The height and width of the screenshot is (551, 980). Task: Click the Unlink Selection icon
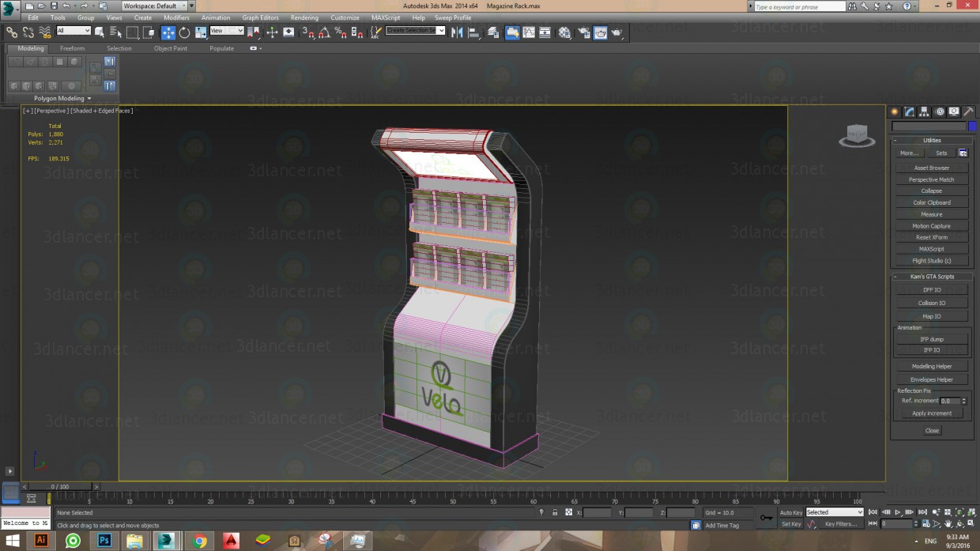pyautogui.click(x=28, y=32)
